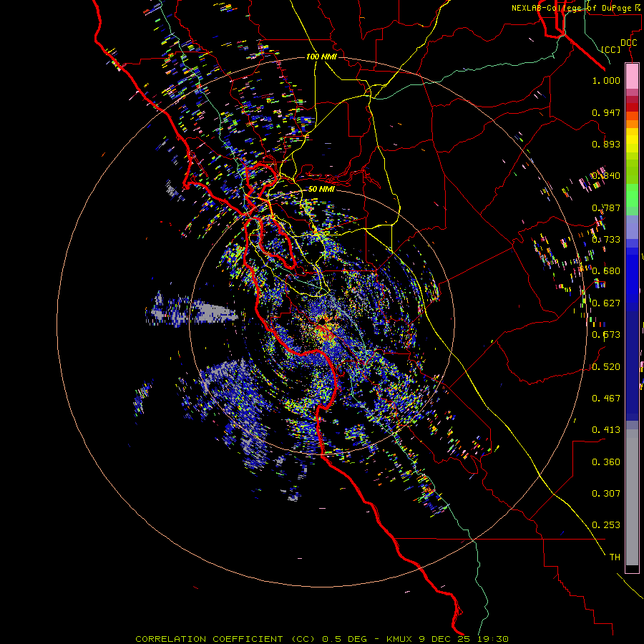This screenshot has height=644, width=644.
Task: Select the 0.307 scale value
Action: [606, 494]
